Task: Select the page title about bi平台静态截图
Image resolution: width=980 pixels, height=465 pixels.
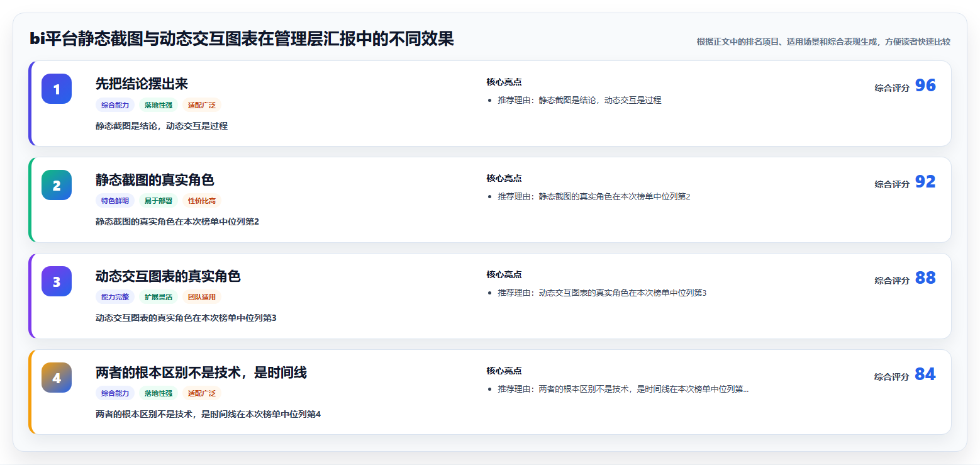Action: click(242, 39)
